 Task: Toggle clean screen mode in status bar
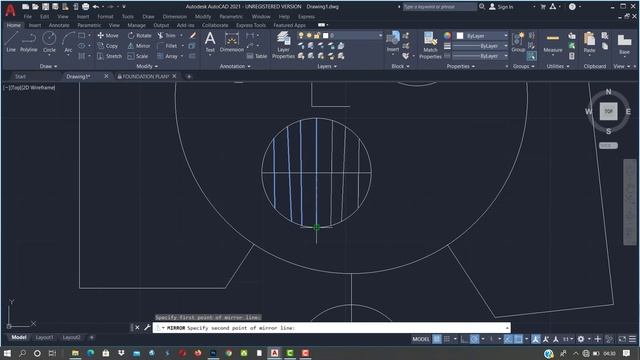pos(622,339)
